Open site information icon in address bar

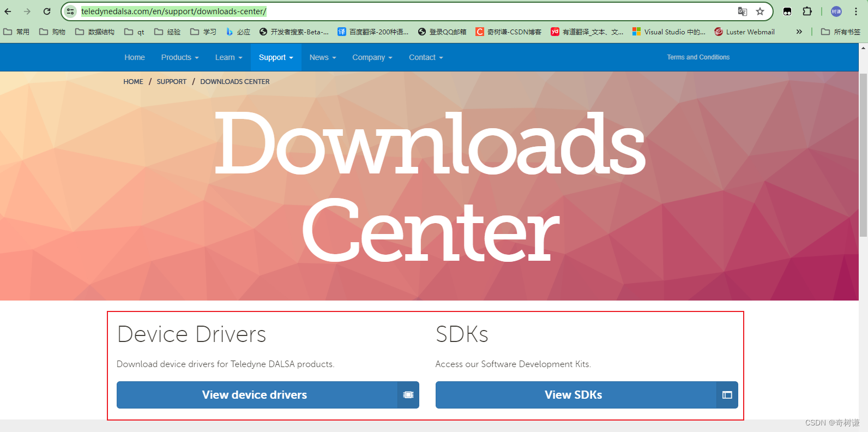click(x=70, y=11)
